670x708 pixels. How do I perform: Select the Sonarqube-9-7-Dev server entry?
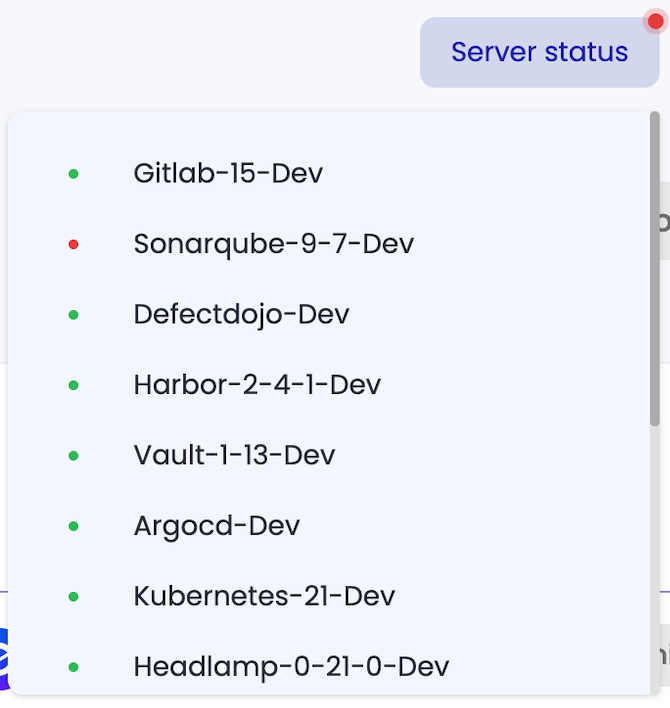point(274,244)
